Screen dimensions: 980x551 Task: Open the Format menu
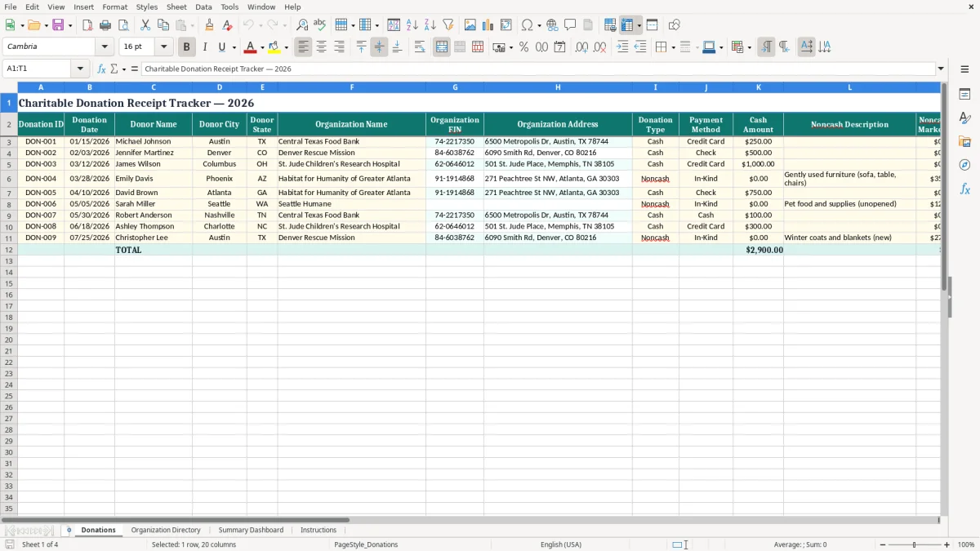pyautogui.click(x=115, y=7)
